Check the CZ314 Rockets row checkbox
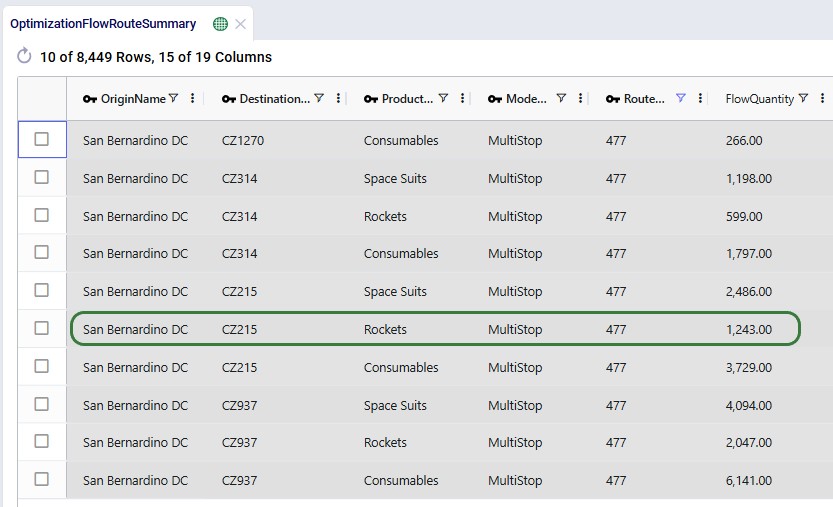The width and height of the screenshot is (833, 507). pos(41,215)
